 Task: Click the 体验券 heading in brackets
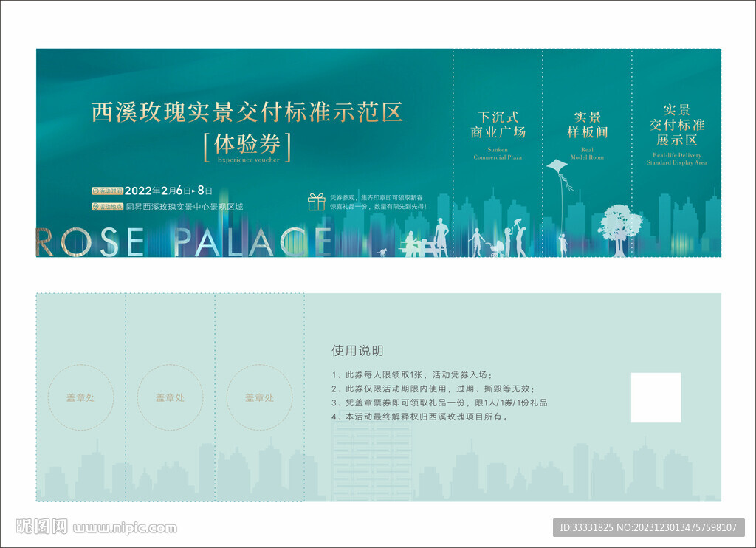pos(247,144)
